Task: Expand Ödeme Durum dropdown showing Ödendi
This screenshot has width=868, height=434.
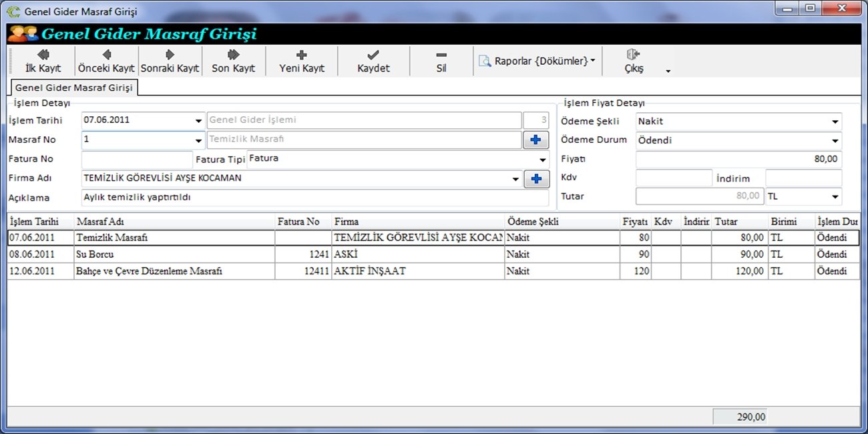Action: tap(835, 141)
